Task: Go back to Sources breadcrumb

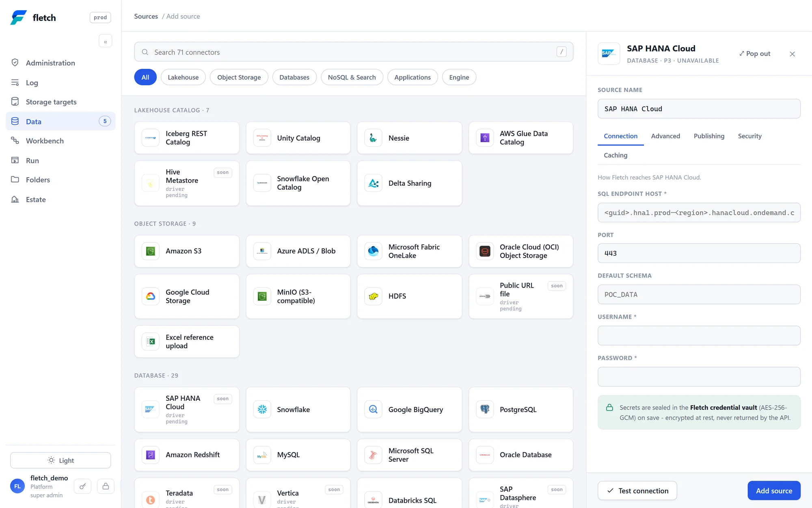Action: 146,16
